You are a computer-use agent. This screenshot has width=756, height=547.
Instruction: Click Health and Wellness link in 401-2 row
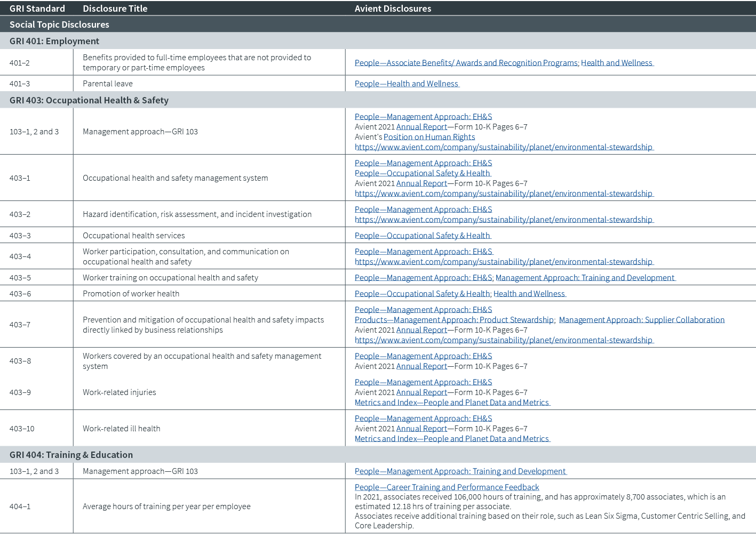tap(616, 63)
